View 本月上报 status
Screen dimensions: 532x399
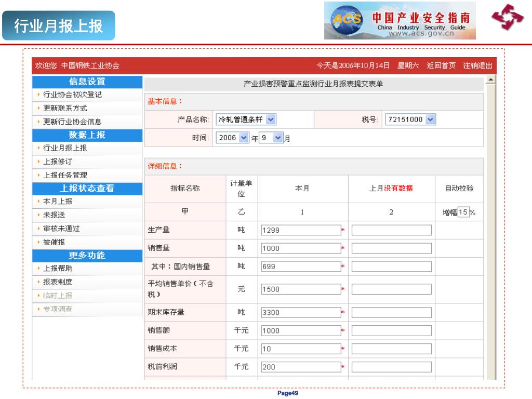click(57, 202)
